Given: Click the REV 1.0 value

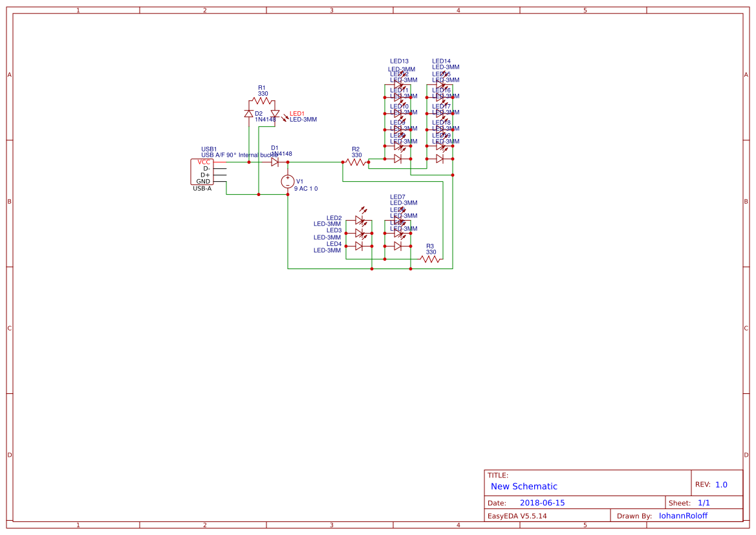Looking at the screenshot, I should (x=721, y=485).
